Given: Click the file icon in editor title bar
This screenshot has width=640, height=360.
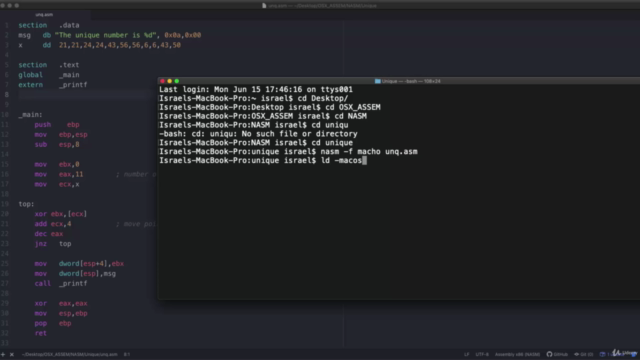Looking at the screenshot, I should (x=264, y=6).
